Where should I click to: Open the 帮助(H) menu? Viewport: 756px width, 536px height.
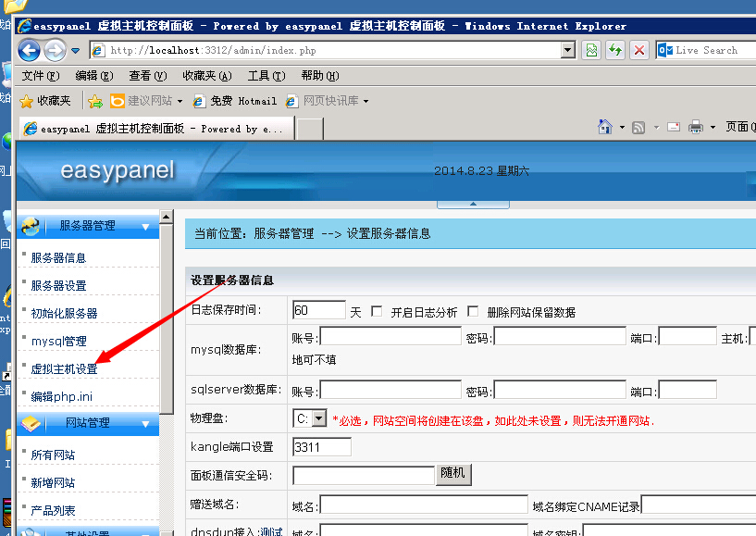(x=319, y=76)
